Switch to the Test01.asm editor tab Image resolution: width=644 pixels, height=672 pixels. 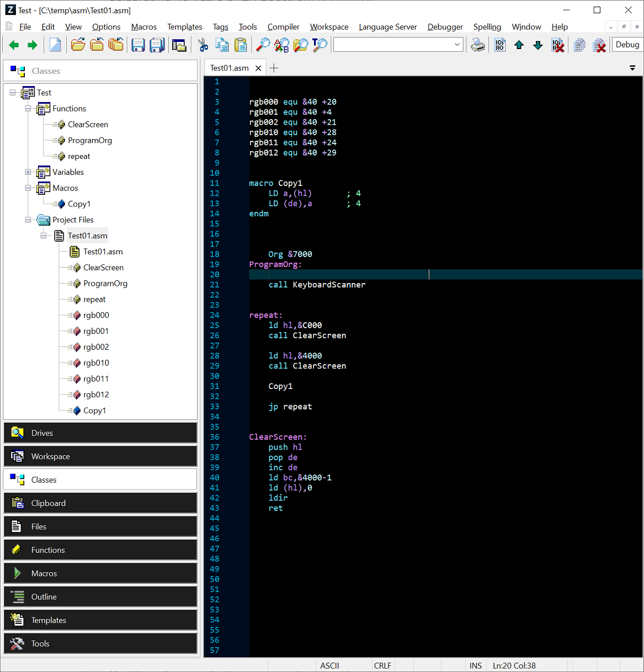(230, 68)
